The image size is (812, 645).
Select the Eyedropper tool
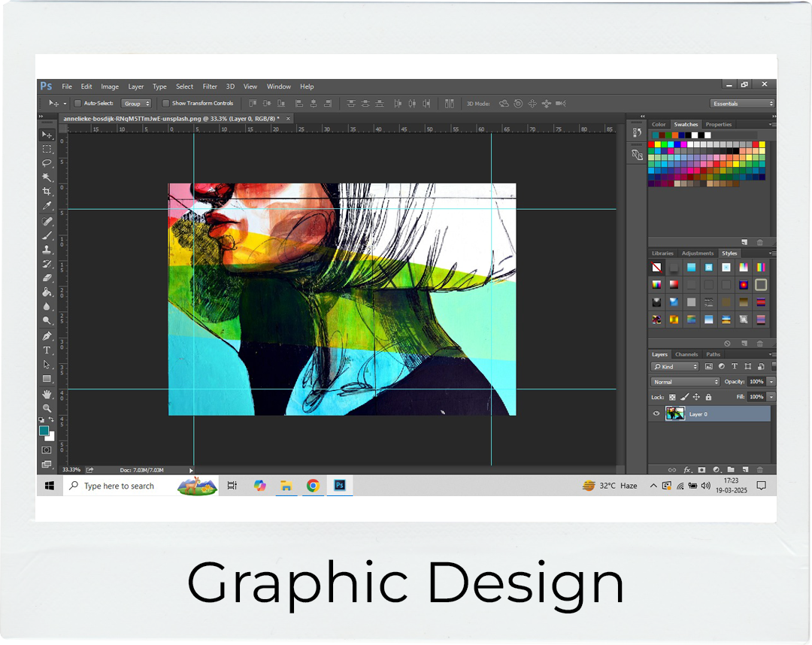tap(47, 205)
